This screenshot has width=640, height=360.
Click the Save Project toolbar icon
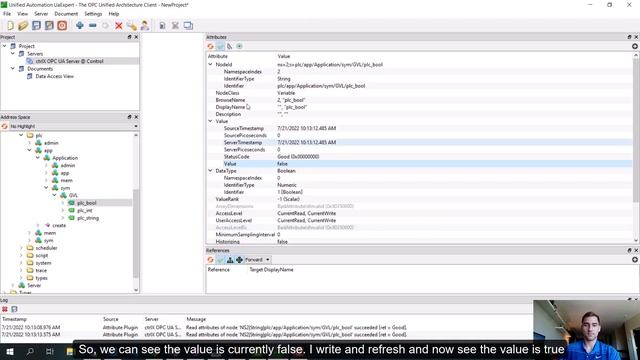coord(36,25)
